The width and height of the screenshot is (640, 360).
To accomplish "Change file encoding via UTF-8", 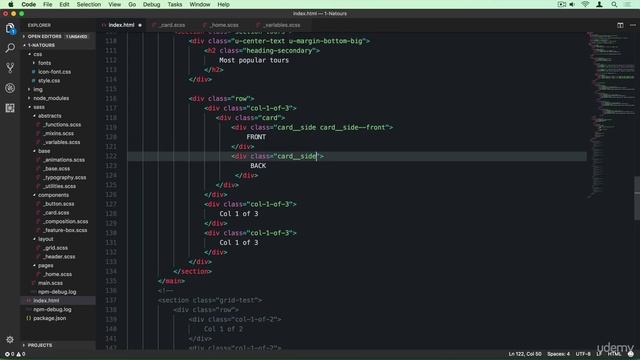I will tap(583, 354).
